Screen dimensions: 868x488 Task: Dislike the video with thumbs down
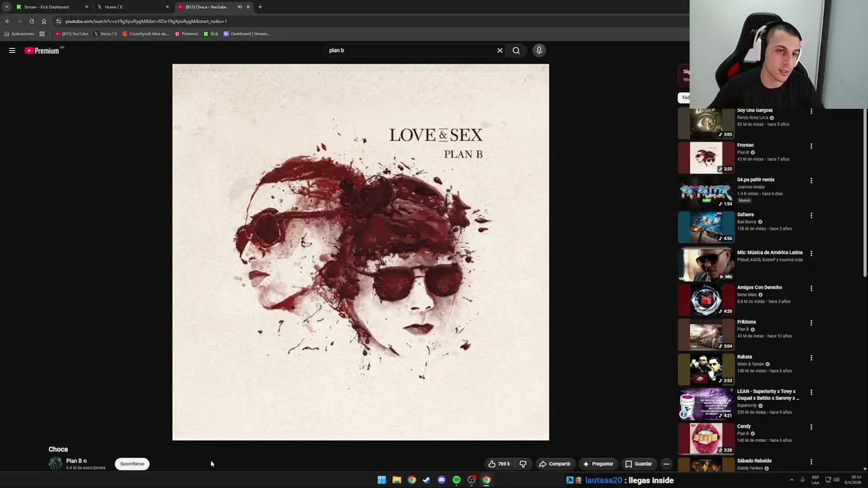[523, 464]
